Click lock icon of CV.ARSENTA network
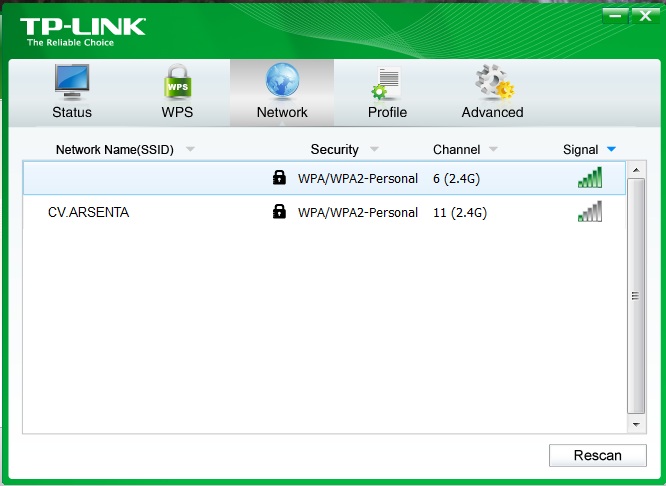666x486 pixels. click(x=279, y=211)
